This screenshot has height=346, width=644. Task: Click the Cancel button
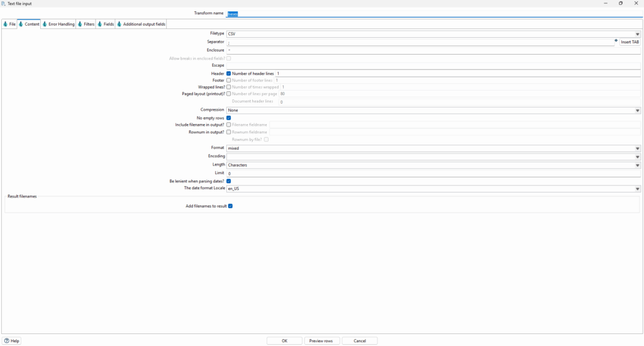tap(360, 341)
